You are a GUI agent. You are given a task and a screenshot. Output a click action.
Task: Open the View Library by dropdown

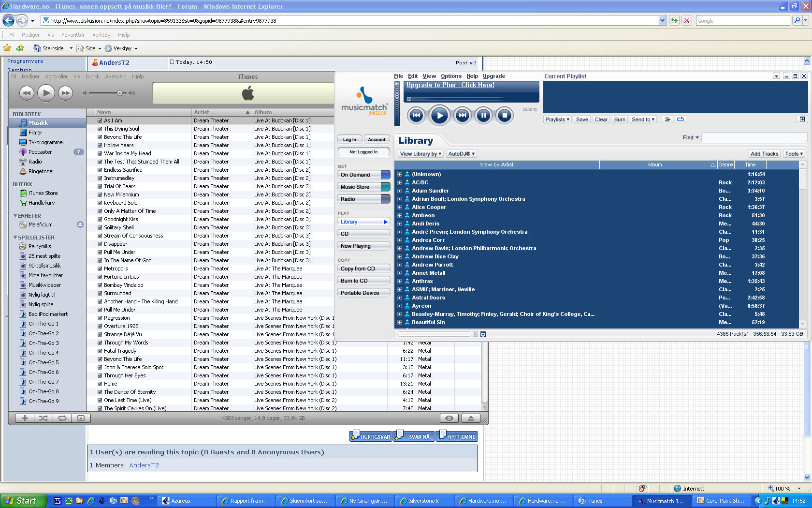click(x=420, y=154)
